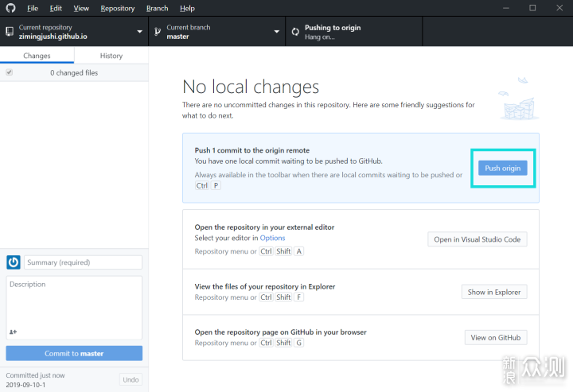Click the user avatar icon beside Summary
The image size is (573, 392).
coord(14,262)
